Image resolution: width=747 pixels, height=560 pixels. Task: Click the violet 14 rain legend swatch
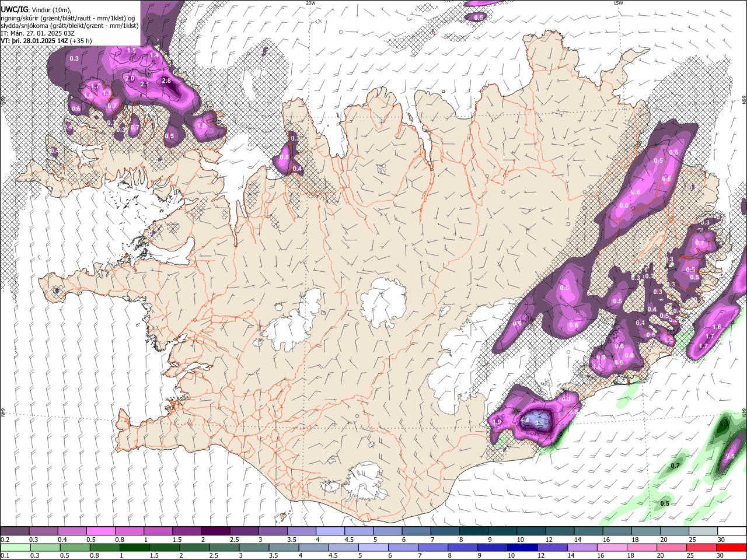tap(582, 547)
